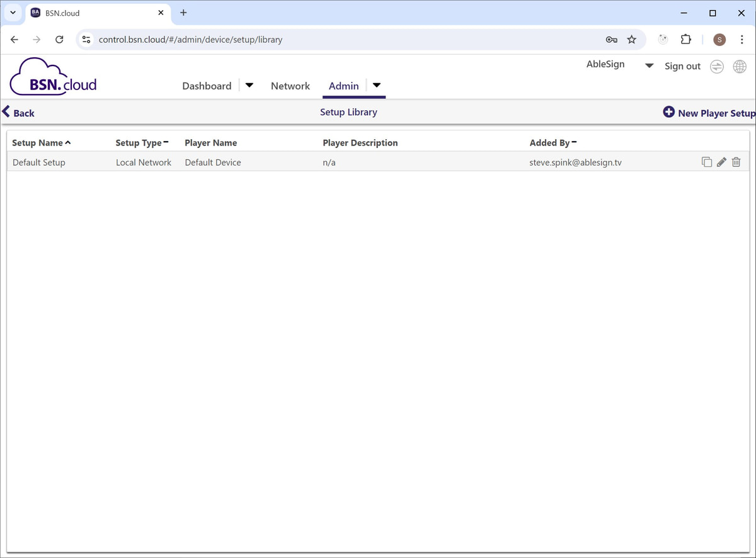Image resolution: width=756 pixels, height=558 pixels.
Task: Bookmark the page using the star icon
Action: tap(632, 39)
